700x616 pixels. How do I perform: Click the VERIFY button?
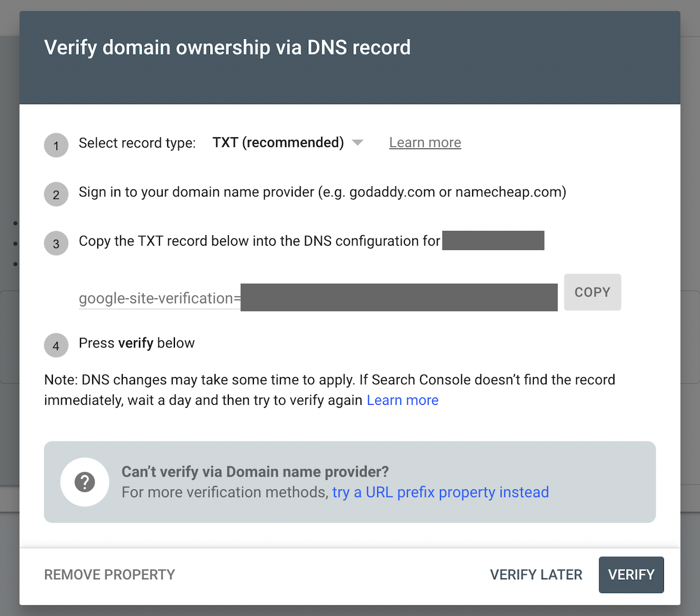click(x=631, y=574)
